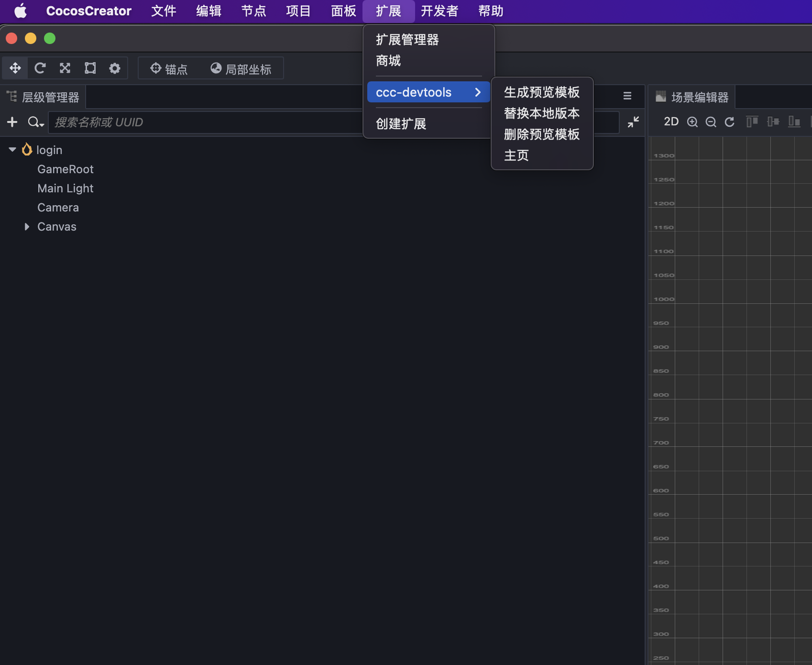This screenshot has height=665, width=812.
Task: Zoom in on the scene view
Action: 692,122
